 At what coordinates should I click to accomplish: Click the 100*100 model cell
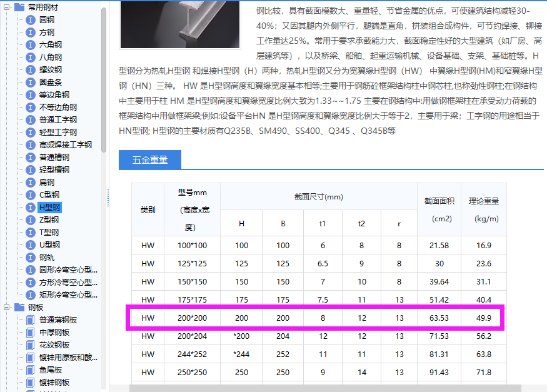pos(192,246)
